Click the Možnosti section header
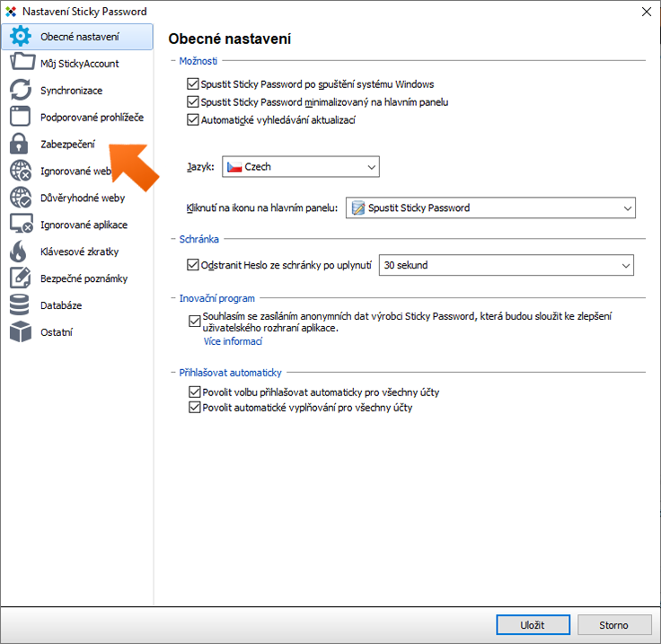 [198, 61]
